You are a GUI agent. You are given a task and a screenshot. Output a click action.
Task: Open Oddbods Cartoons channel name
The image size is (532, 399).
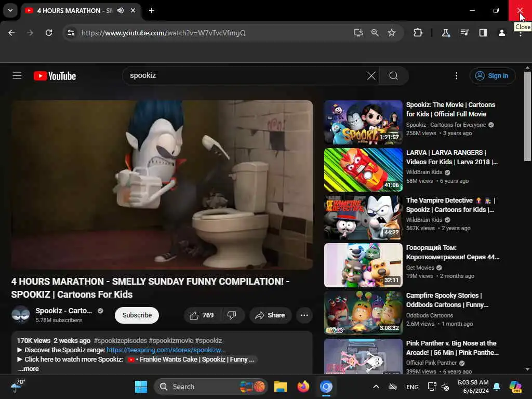[430, 315]
